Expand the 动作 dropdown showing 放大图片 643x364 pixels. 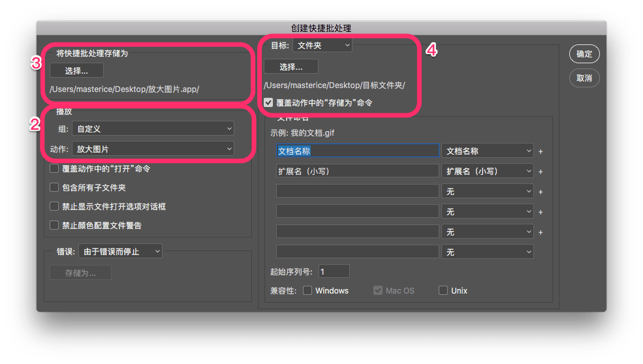coord(152,149)
